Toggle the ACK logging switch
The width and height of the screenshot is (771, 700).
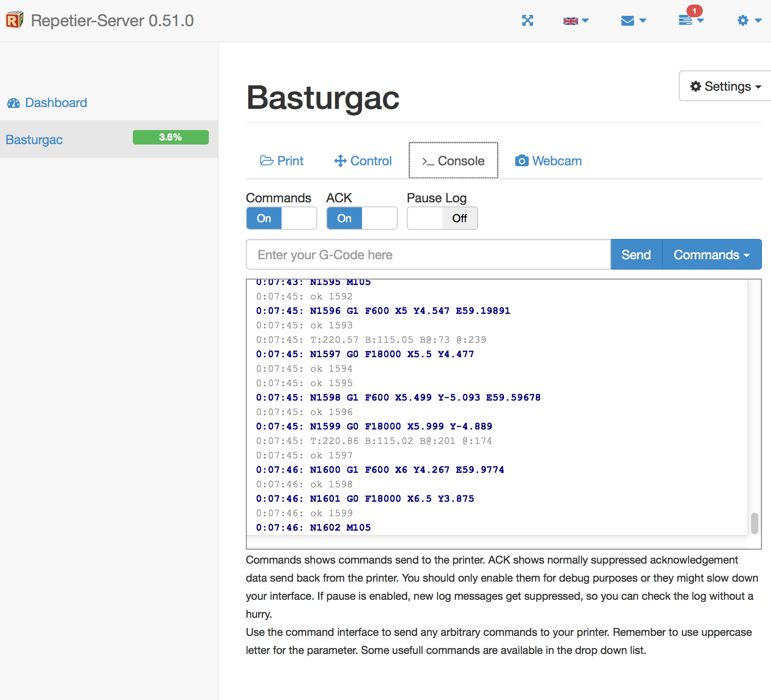point(362,219)
